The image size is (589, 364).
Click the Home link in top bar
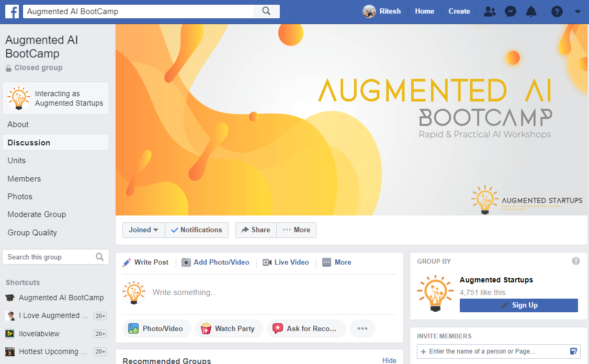coord(424,12)
